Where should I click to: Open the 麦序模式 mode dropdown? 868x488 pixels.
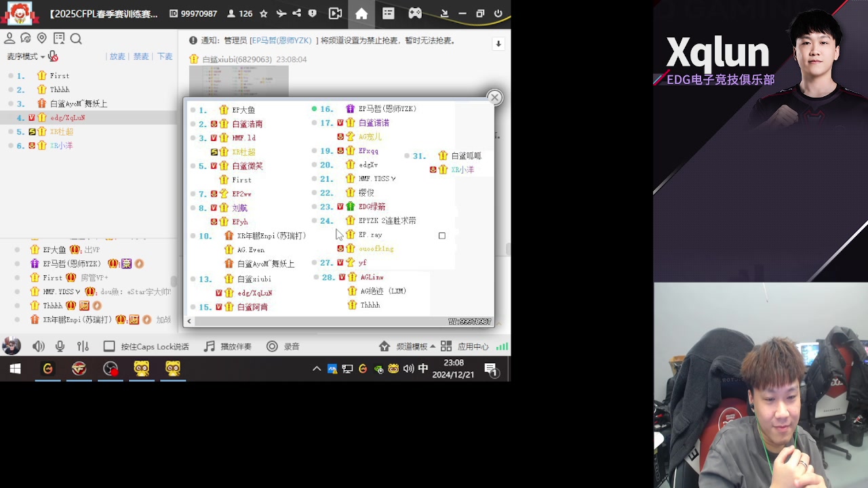pos(26,56)
